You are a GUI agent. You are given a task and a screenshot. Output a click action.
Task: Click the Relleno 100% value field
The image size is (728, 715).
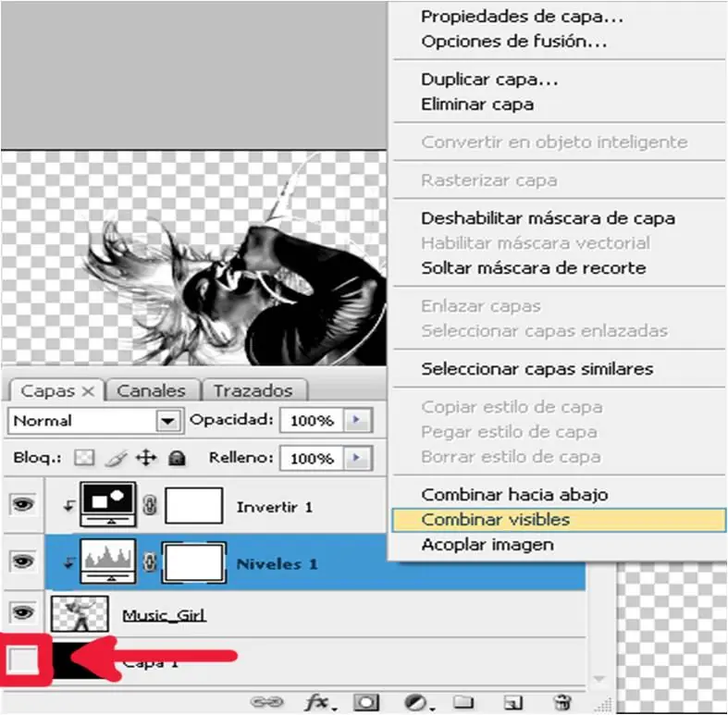tap(312, 458)
